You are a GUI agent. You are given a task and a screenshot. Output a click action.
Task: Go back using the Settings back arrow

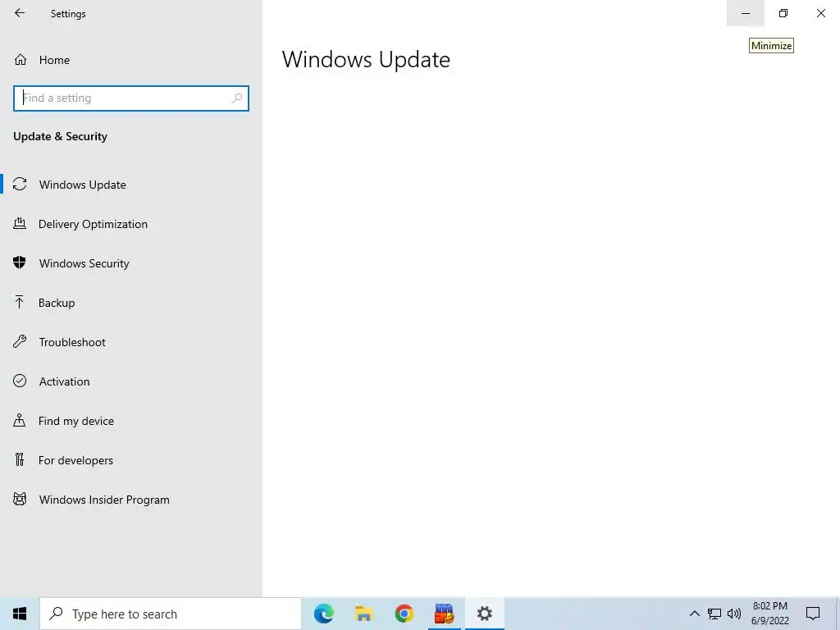[20, 13]
